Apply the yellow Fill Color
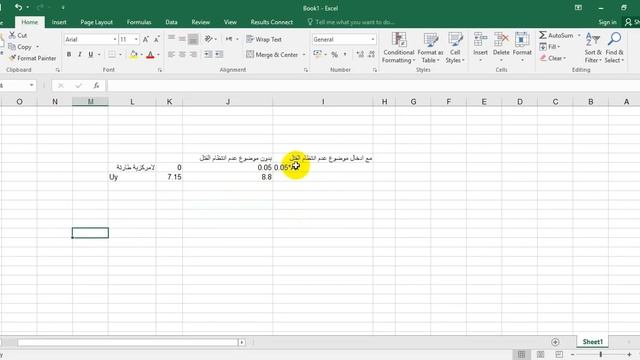This screenshot has width=640, height=360. tap(133, 54)
